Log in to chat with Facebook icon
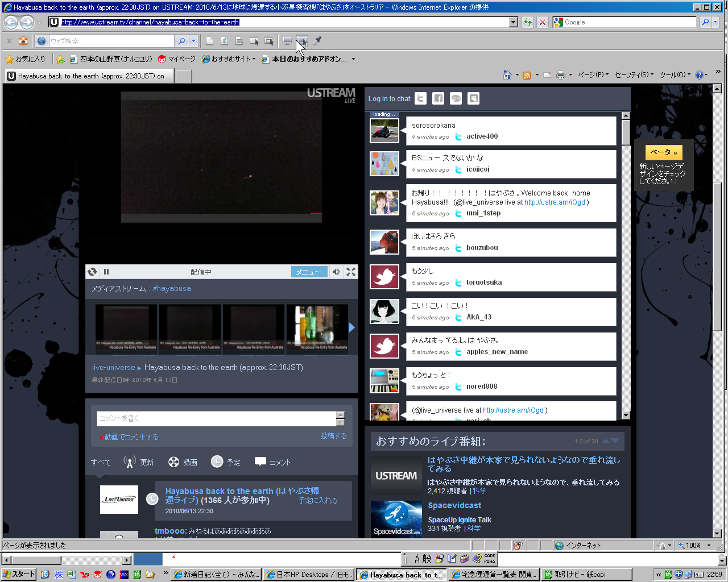Viewport: 728px width, 582px height. coord(438,98)
